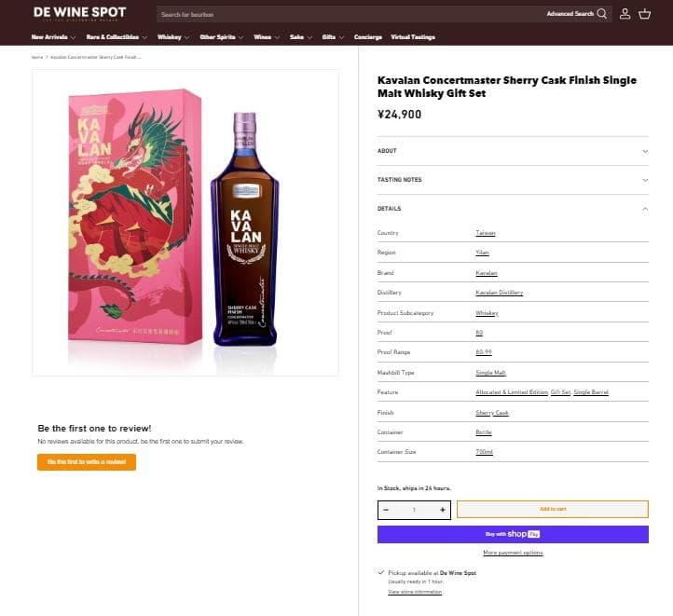Click the Kavalan gift set product image
The height and width of the screenshot is (616, 673).
click(185, 222)
